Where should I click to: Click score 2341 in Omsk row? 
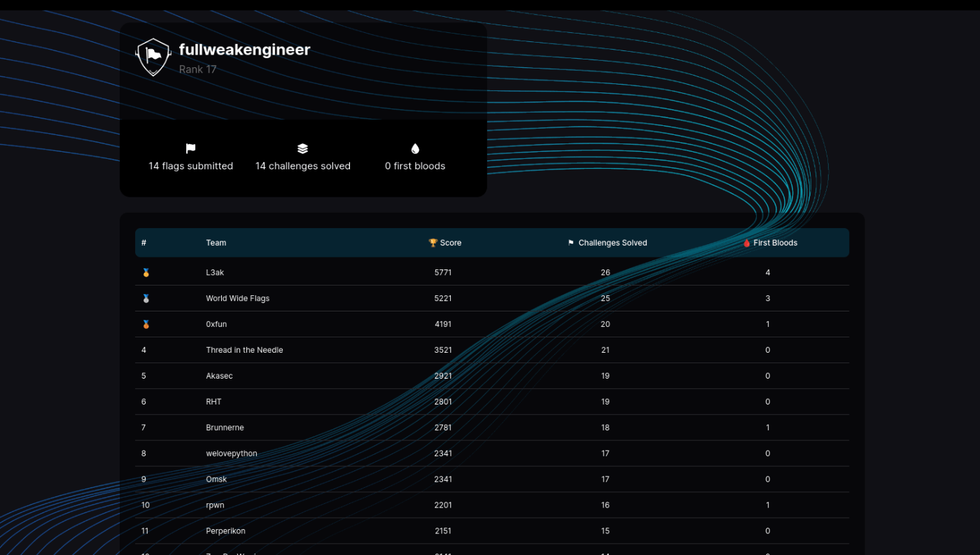[443, 479]
